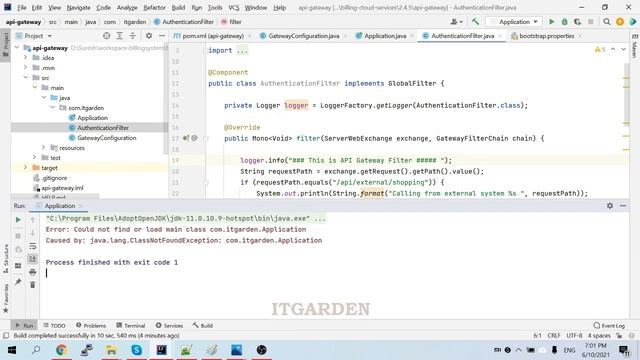Screen dimensions: 640x360
Task: Collapse the api-gateway project root
Action: pyautogui.click(x=17, y=48)
